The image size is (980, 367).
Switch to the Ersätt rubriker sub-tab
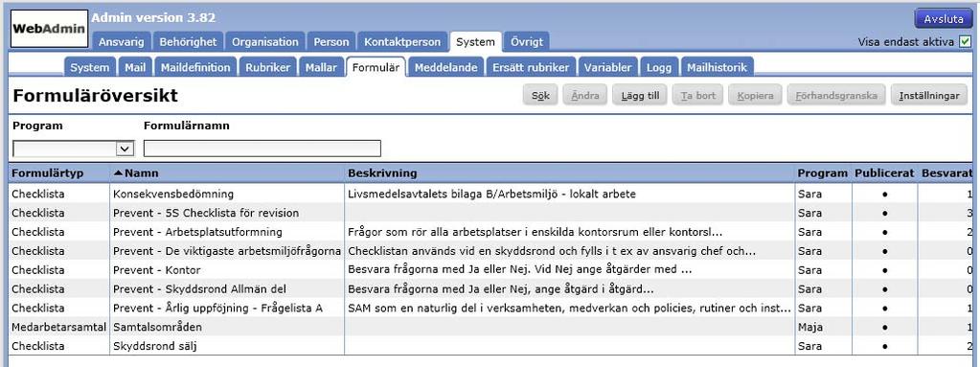tap(531, 67)
